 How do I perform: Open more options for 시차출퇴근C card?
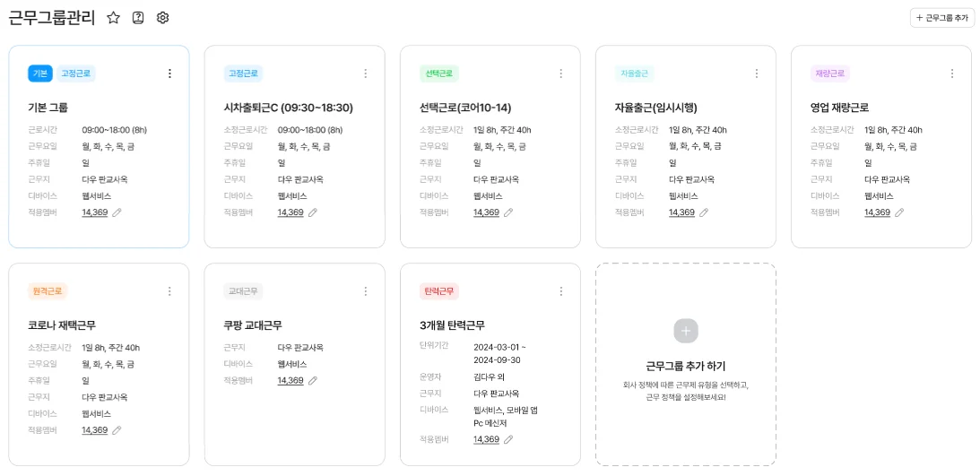365,74
